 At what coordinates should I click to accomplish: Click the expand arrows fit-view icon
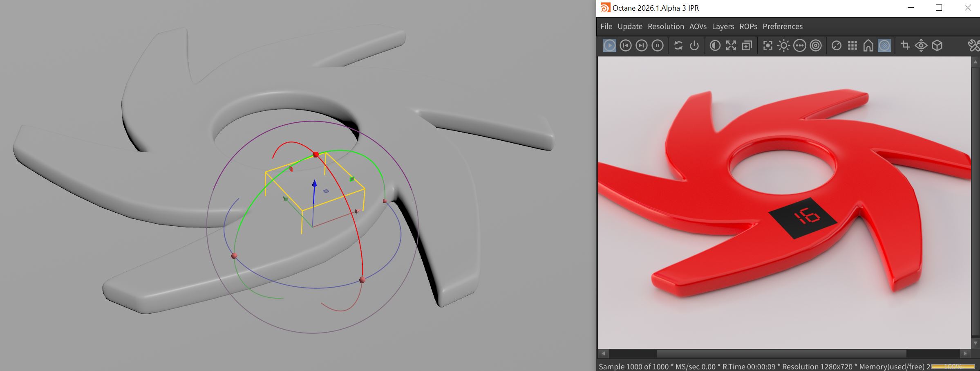pos(731,45)
